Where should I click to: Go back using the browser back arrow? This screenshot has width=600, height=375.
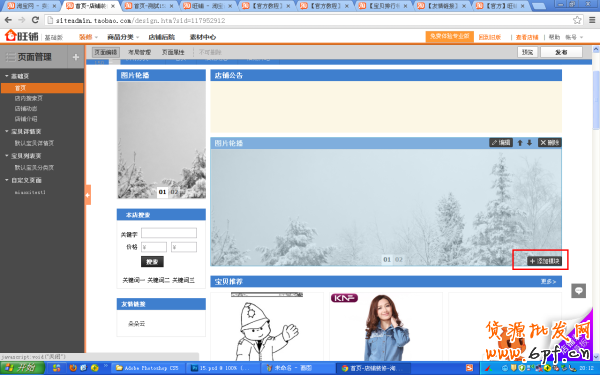(8, 20)
